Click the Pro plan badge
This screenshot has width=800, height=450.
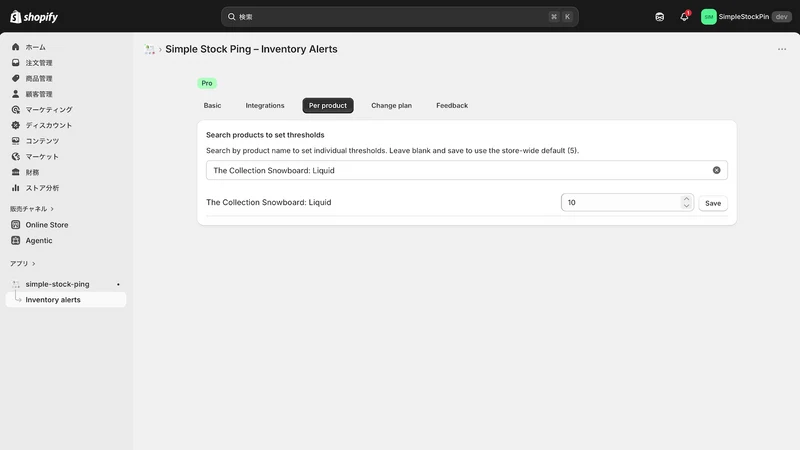coord(207,83)
